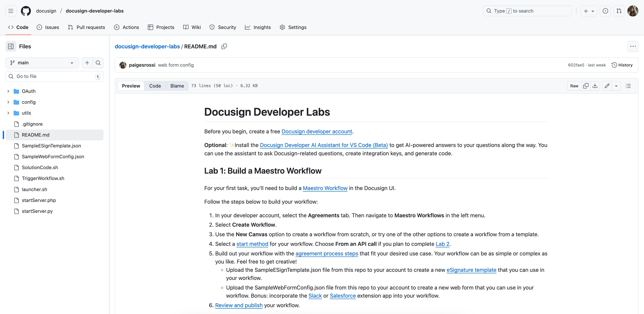Open the Docusign developer account link
Screen dimensions: 644x314
tap(316, 131)
